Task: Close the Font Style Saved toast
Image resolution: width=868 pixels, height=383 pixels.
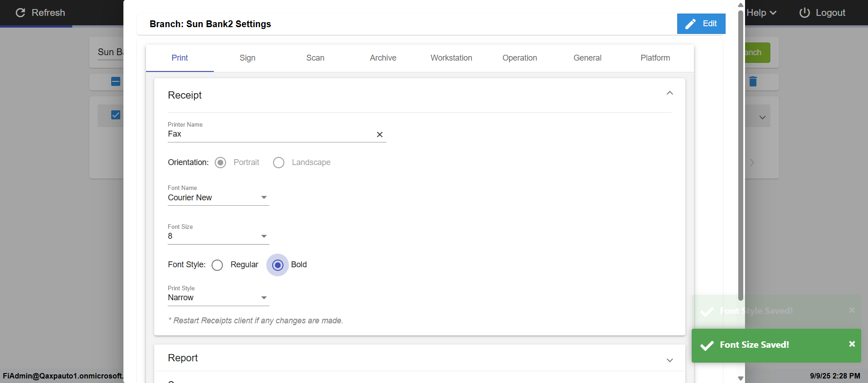Action: coord(852,310)
